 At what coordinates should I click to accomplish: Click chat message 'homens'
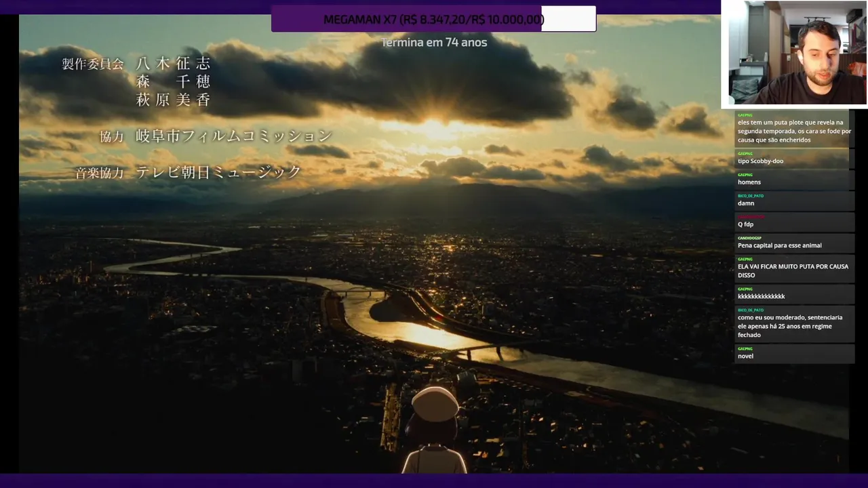pyautogui.click(x=794, y=180)
